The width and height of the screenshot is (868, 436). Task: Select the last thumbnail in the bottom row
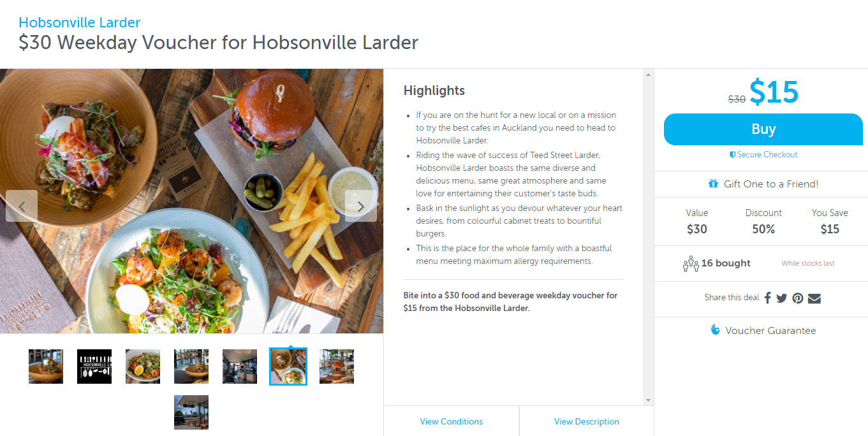[191, 412]
